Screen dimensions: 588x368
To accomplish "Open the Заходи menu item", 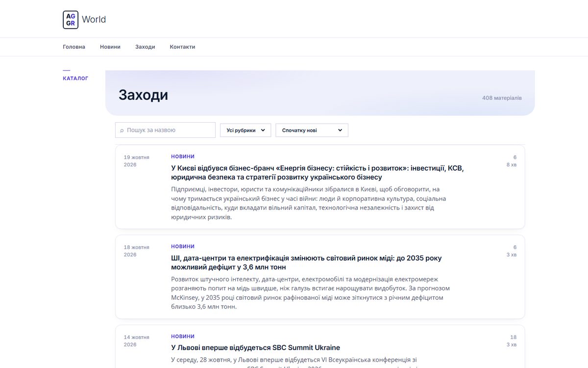I will (145, 47).
